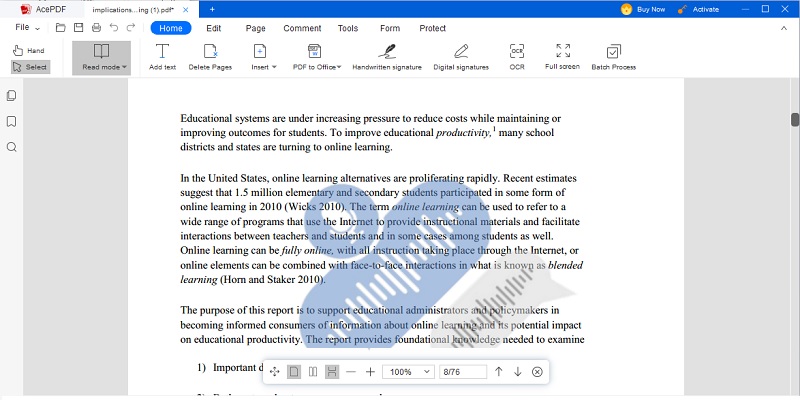Go to next page with down arrow

[517, 372]
